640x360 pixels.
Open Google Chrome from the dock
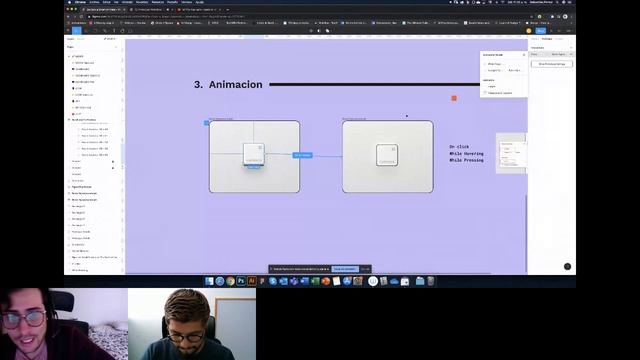(231, 281)
